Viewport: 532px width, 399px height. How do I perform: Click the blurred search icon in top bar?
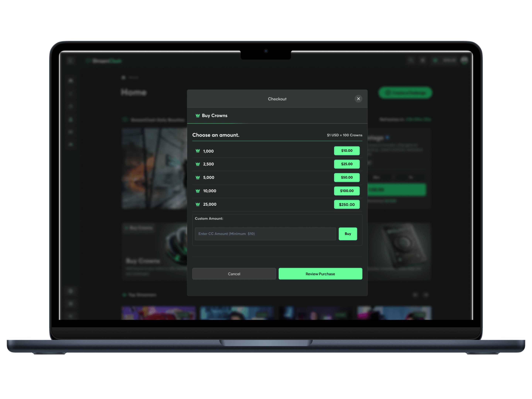(411, 60)
